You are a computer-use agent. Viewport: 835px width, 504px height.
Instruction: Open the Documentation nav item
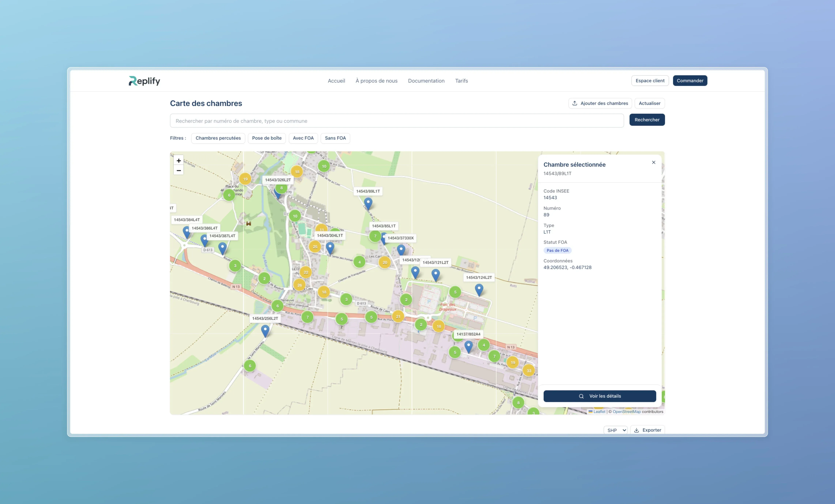426,81
